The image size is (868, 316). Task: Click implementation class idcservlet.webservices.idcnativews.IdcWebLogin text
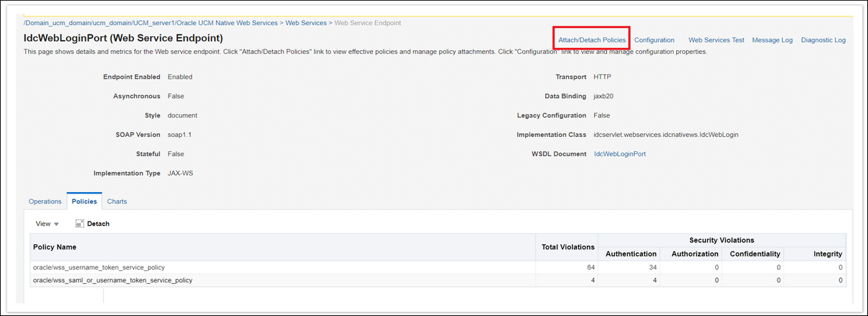point(666,135)
